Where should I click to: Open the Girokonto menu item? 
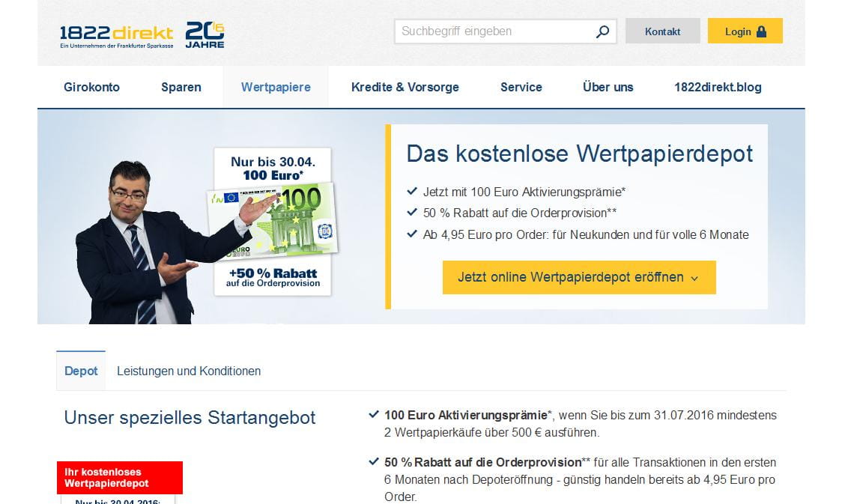pyautogui.click(x=92, y=87)
